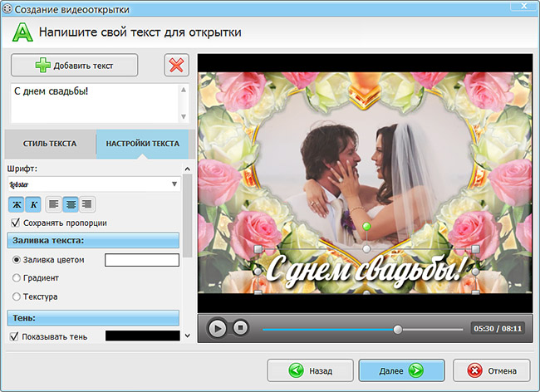
Task: Align text to the center
Action: coord(71,204)
